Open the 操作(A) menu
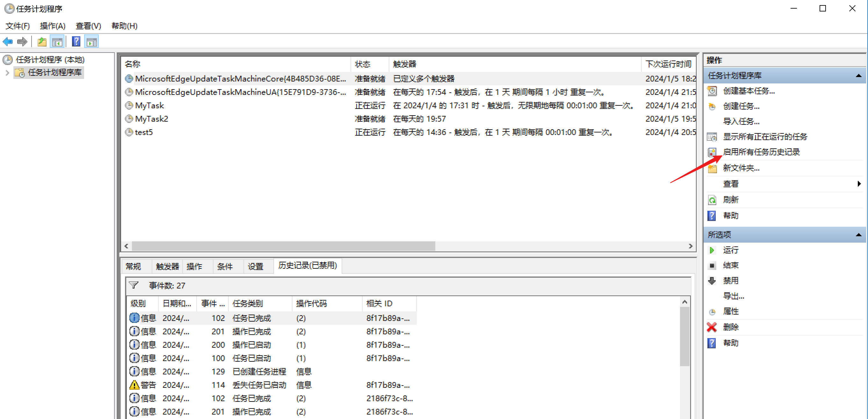This screenshot has height=419, width=868. tap(53, 26)
